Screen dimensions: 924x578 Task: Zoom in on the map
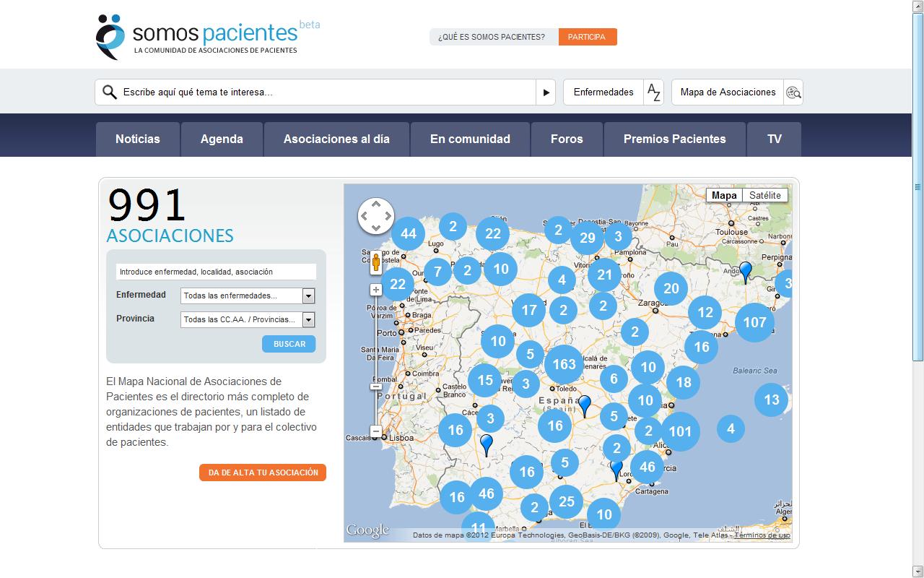[x=376, y=290]
